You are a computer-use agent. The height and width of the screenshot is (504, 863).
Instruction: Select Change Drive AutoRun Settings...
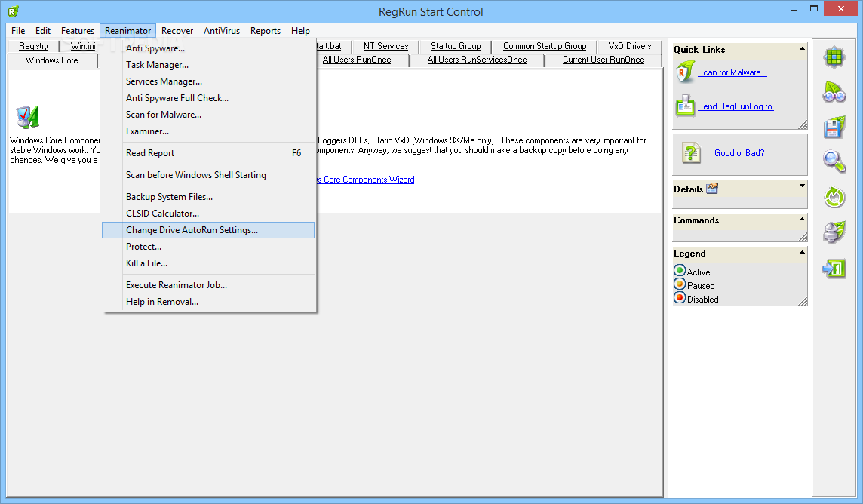click(208, 230)
